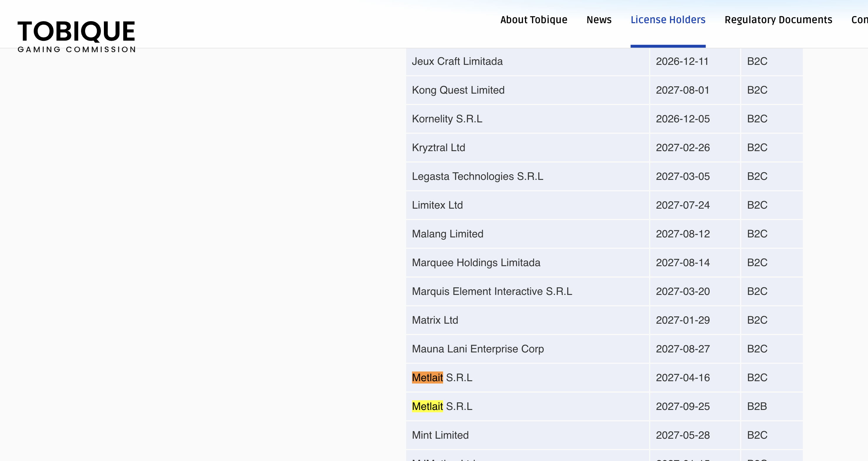
Task: Click the Tobique Gaming Commission logo
Action: point(77,36)
